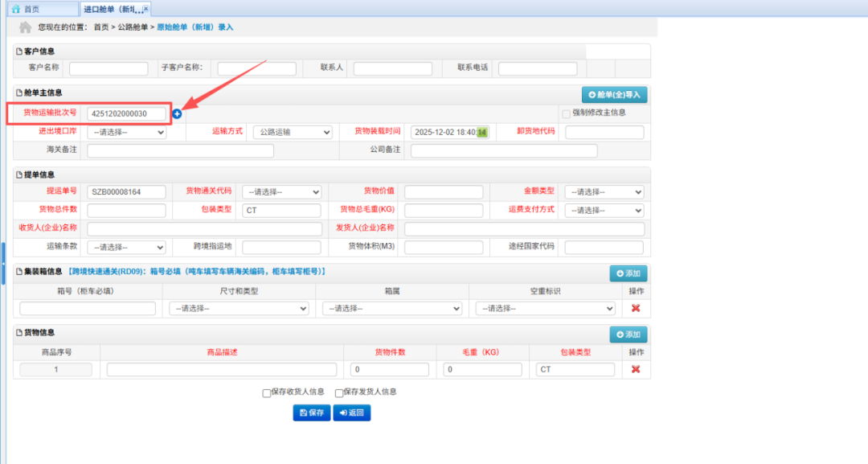Click the 货物体积(M3) input field
The image size is (868, 464).
pos(444,248)
